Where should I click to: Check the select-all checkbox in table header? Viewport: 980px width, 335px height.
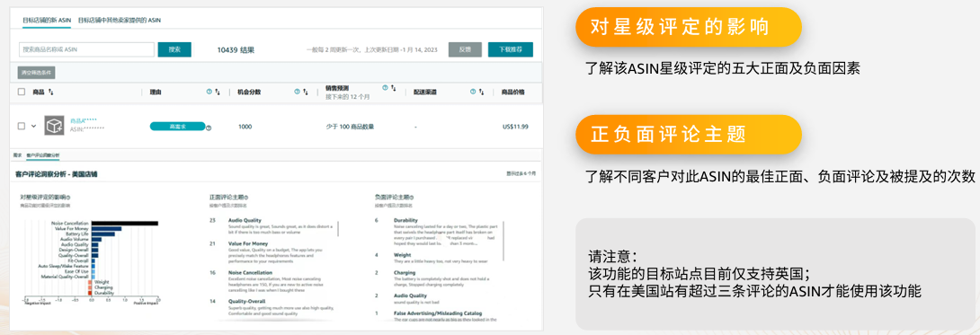22,93
